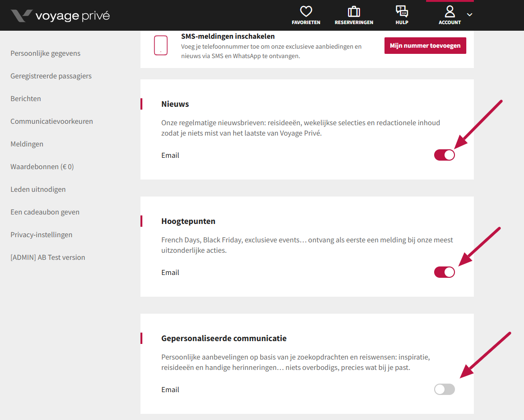Open Leden uitnodigen link
This screenshot has width=524, height=420.
pos(38,189)
